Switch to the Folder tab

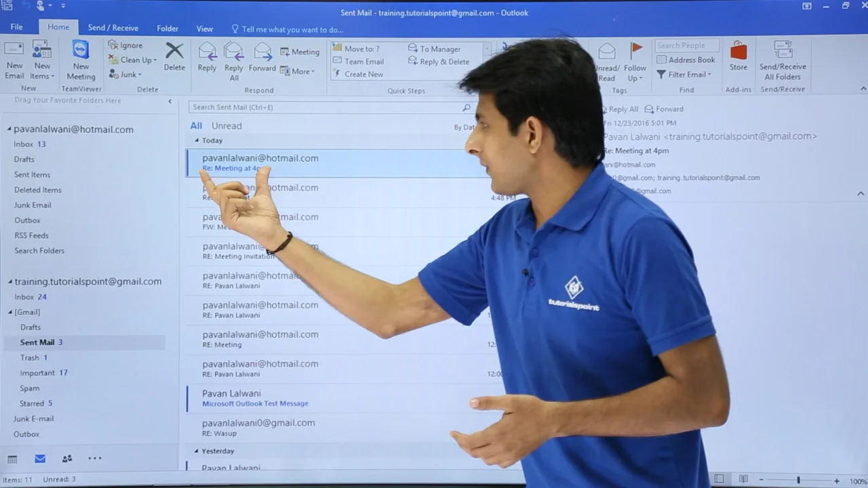point(167,28)
